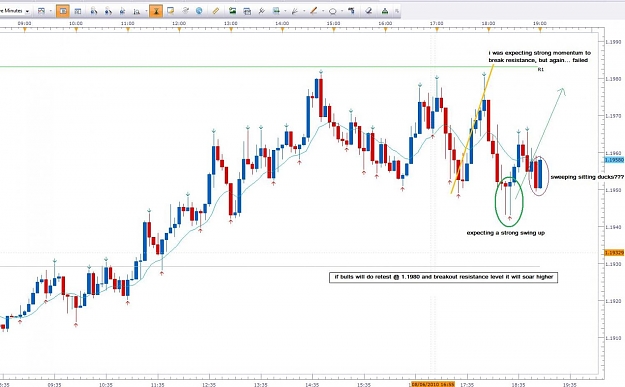
Task: Click the chart layout icon after the highlighted button
Action: 78,11
